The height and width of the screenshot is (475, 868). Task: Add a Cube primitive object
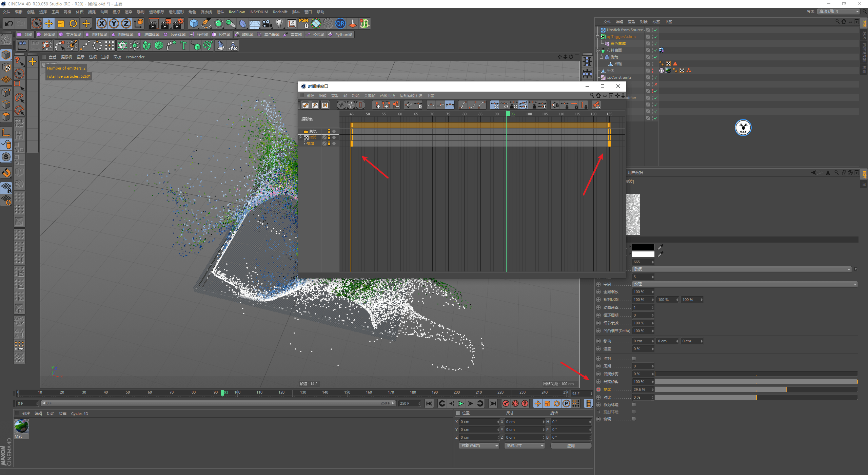click(194, 23)
